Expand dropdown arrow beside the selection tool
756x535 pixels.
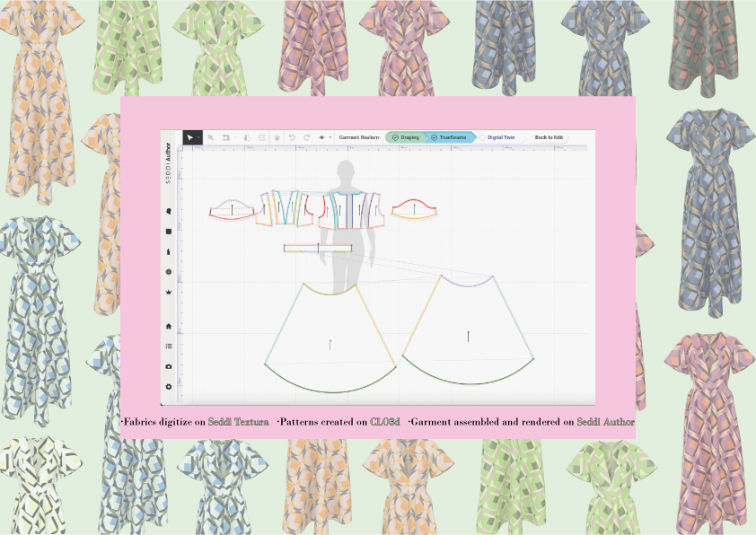(199, 137)
